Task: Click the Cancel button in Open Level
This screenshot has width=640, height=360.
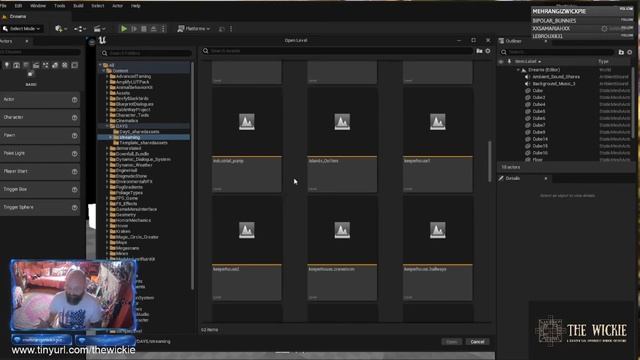Action: pyautogui.click(x=477, y=342)
